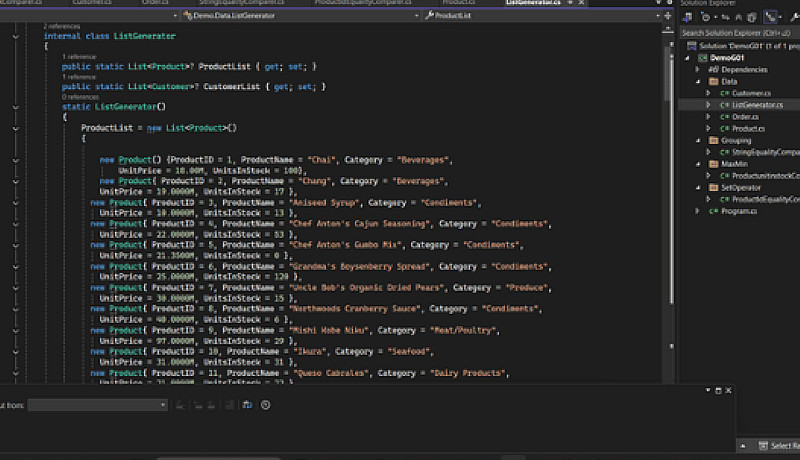The height and width of the screenshot is (460, 800).
Task: Open 'Show output from' dropdown in Output panel
Action: coord(97,405)
